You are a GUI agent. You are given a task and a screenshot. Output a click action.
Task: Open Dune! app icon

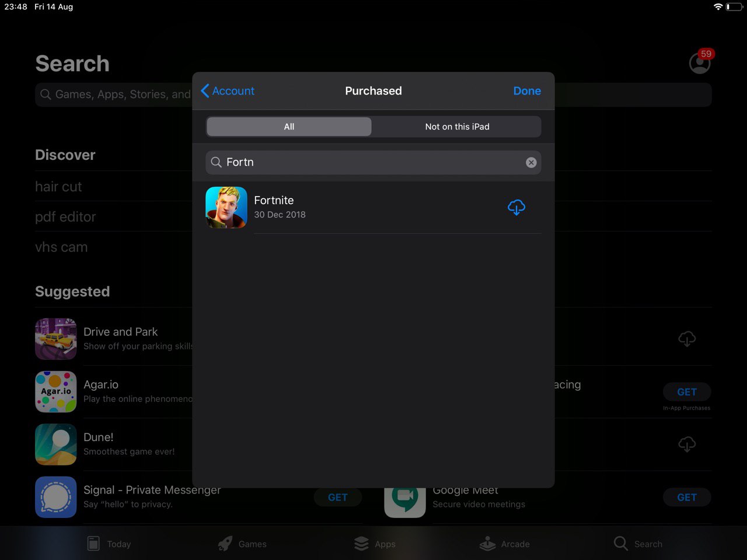56,444
